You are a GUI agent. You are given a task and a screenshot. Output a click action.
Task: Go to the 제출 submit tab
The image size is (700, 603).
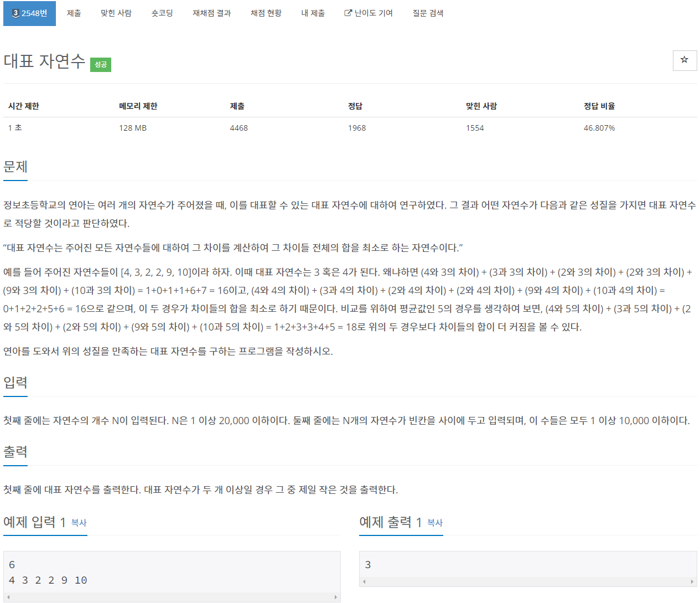click(74, 13)
